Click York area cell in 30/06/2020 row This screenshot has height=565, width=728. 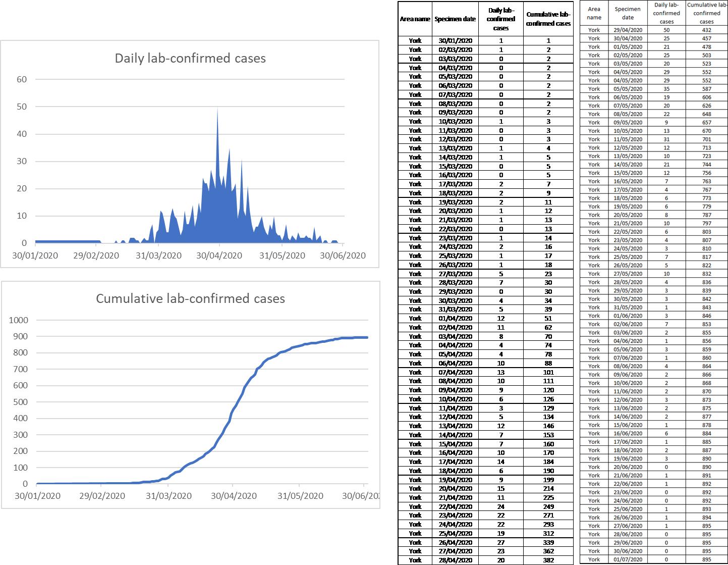coord(594,551)
